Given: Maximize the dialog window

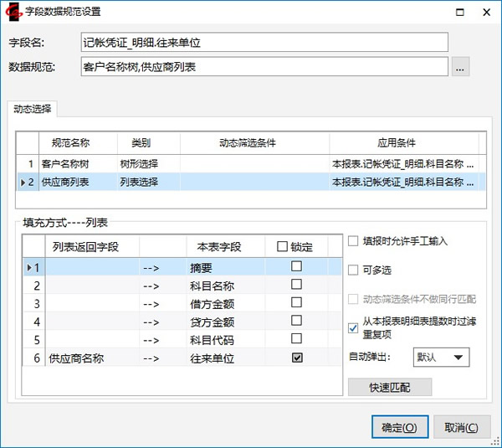Looking at the screenshot, I should 457,12.
